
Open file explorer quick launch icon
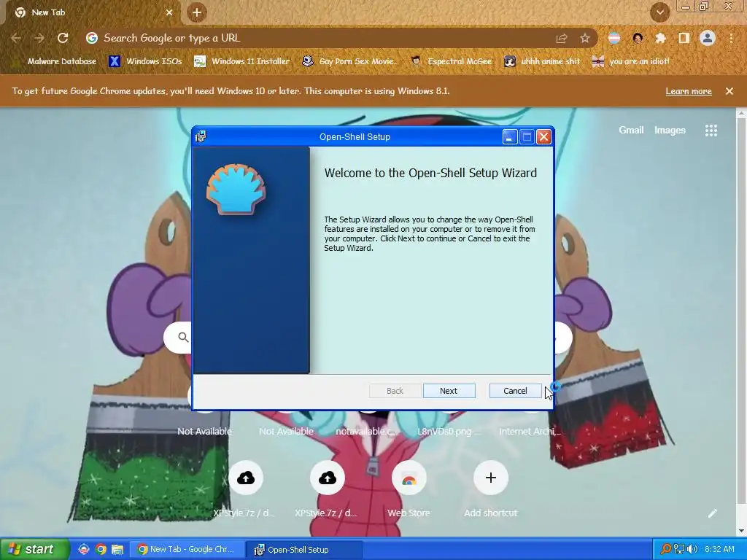[x=117, y=549]
